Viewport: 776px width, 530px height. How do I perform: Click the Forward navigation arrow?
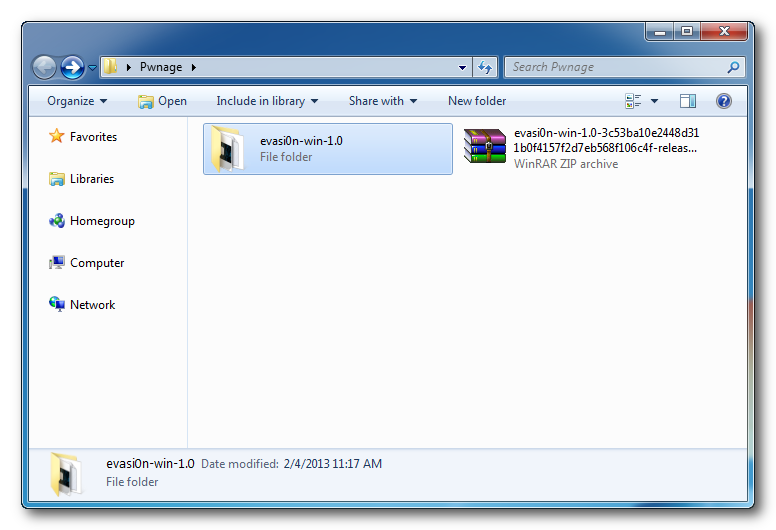(72, 67)
